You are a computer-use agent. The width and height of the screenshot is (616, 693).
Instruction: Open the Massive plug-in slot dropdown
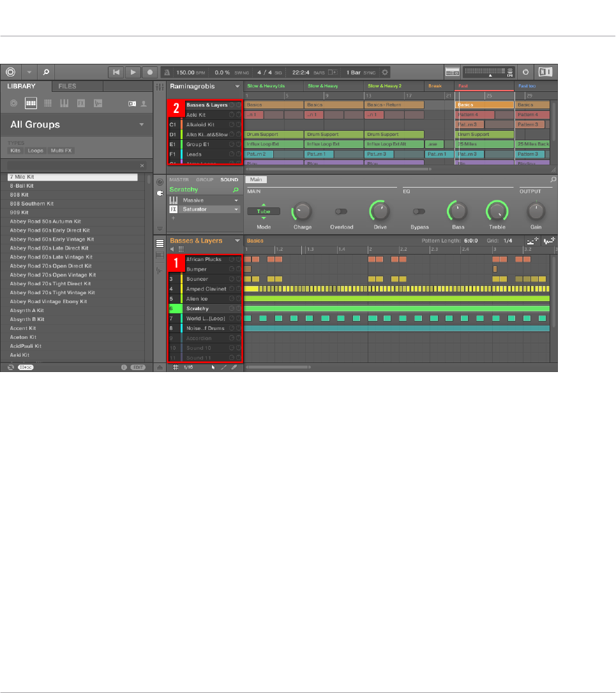(236, 200)
